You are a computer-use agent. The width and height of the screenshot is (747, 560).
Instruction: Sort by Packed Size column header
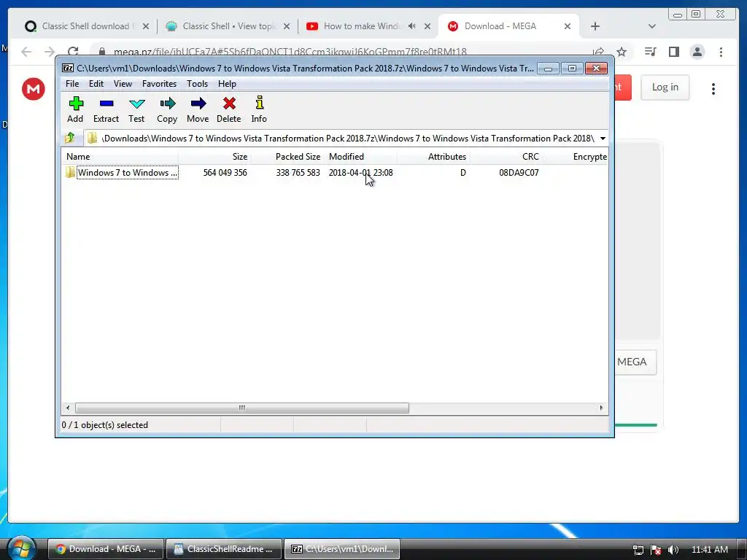287,157
